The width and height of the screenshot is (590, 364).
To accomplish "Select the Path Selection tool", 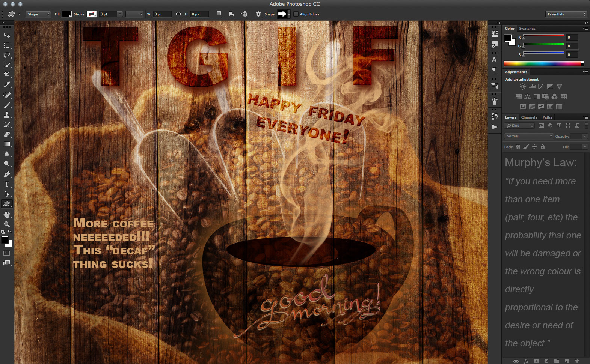I will (7, 194).
